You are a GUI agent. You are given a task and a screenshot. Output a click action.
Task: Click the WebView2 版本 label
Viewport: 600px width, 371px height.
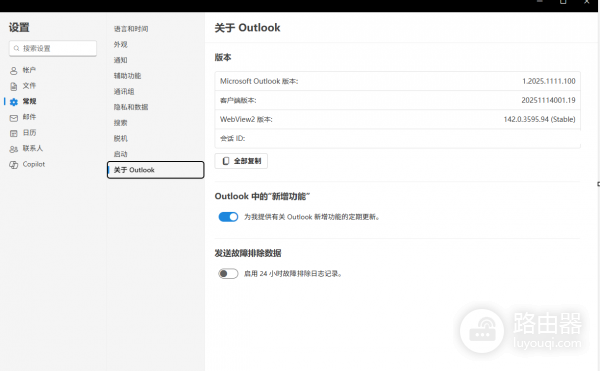coord(246,119)
